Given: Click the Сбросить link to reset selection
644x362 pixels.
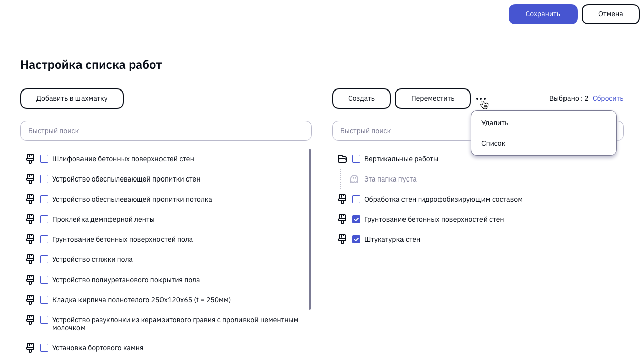Looking at the screenshot, I should [x=608, y=99].
